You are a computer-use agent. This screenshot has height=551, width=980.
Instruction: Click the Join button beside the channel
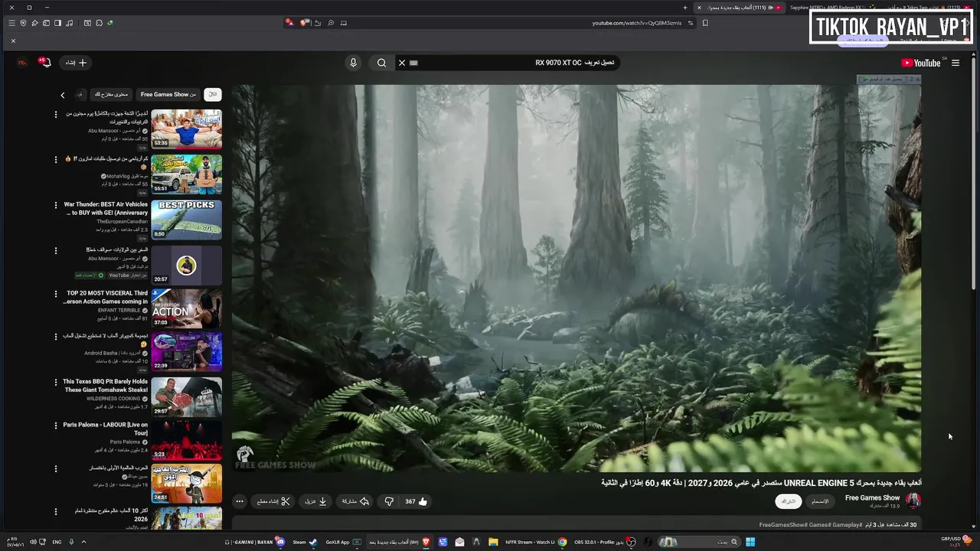pyautogui.click(x=820, y=501)
